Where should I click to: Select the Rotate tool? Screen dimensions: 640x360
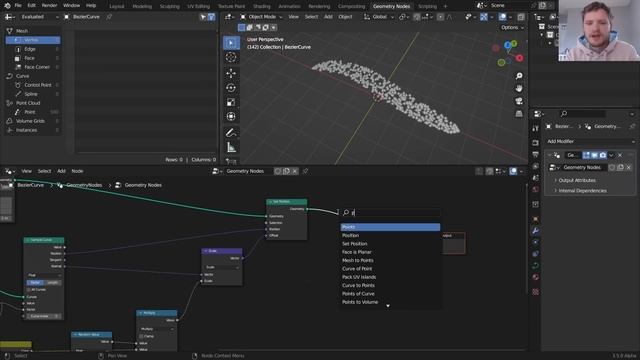231,88
